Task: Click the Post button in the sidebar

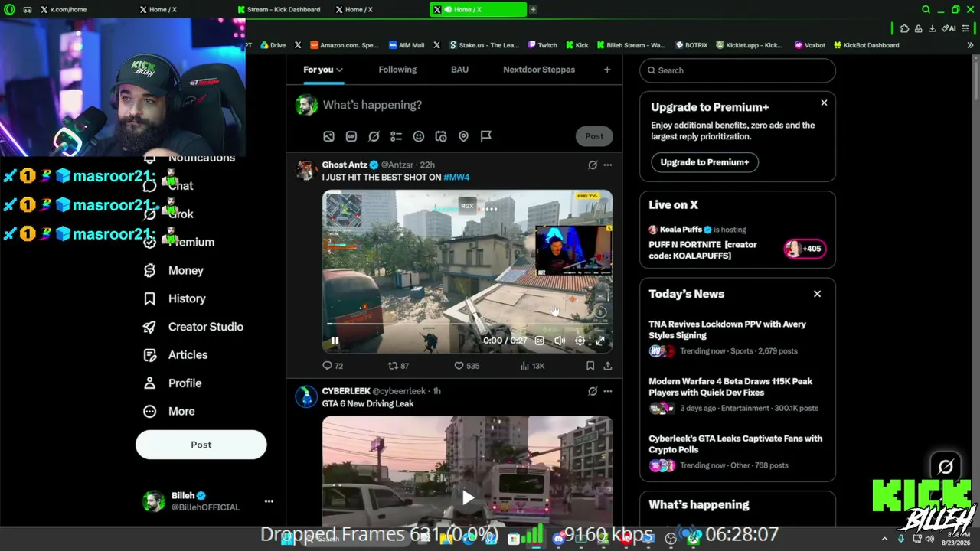Action: click(201, 445)
